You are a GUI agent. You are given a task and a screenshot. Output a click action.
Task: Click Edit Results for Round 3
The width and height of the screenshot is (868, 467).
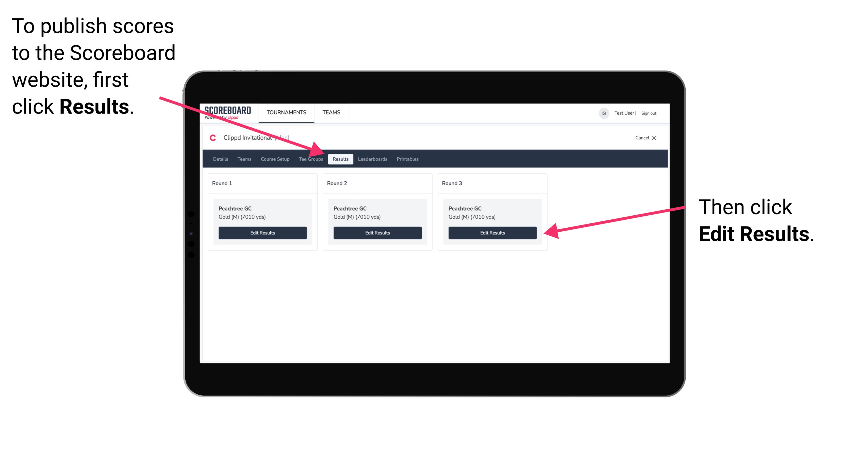[492, 233]
